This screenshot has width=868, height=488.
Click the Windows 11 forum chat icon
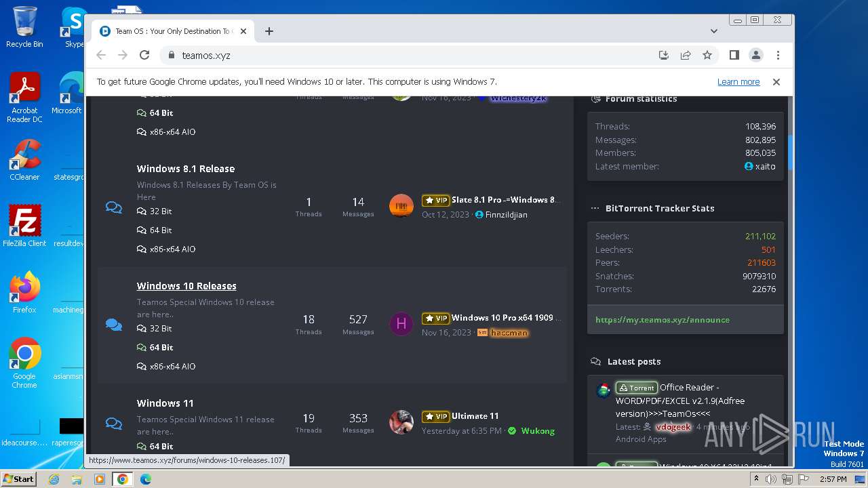pyautogui.click(x=114, y=424)
